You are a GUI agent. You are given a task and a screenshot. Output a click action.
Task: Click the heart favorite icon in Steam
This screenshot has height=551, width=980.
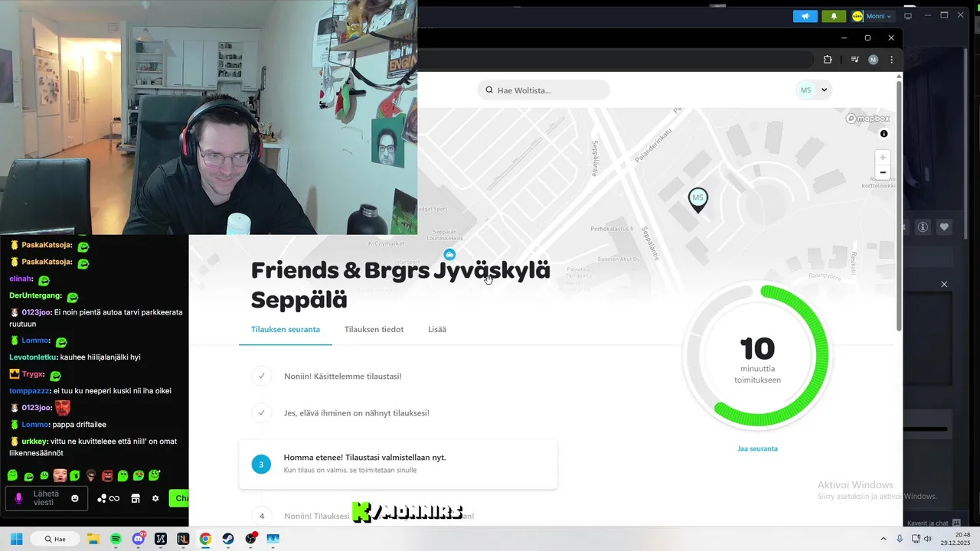[944, 227]
